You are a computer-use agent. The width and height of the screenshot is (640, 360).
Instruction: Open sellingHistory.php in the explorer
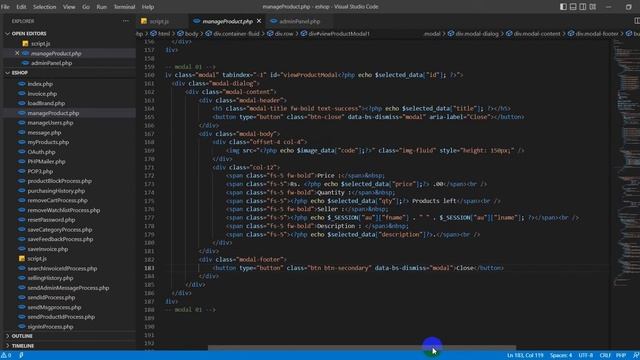(x=50, y=278)
